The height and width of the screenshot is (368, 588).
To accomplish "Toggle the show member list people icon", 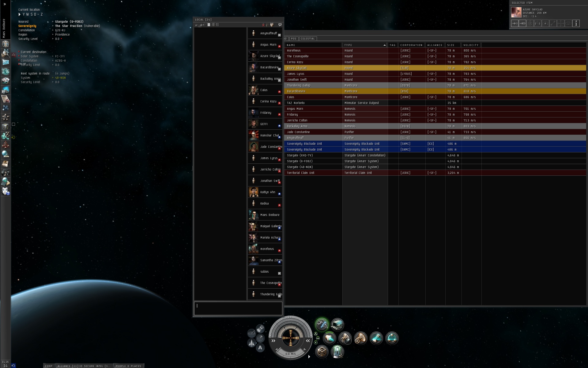I will pyautogui.click(x=272, y=25).
